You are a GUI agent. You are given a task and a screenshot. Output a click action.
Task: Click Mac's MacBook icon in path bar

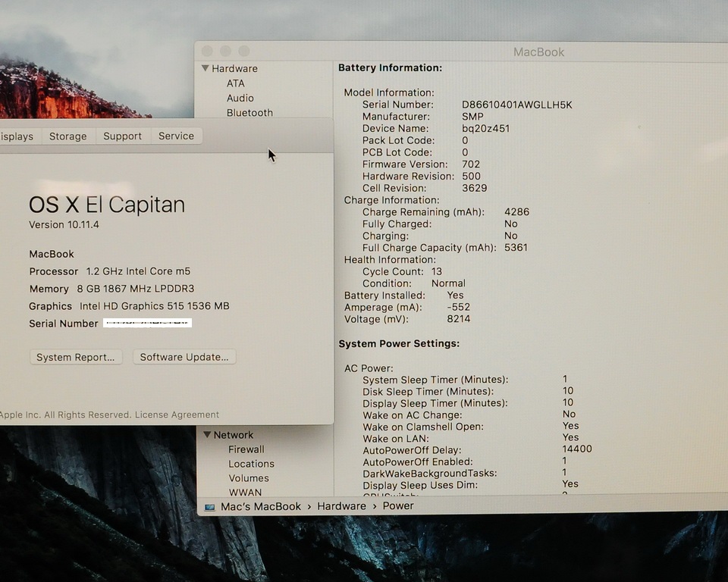point(210,507)
